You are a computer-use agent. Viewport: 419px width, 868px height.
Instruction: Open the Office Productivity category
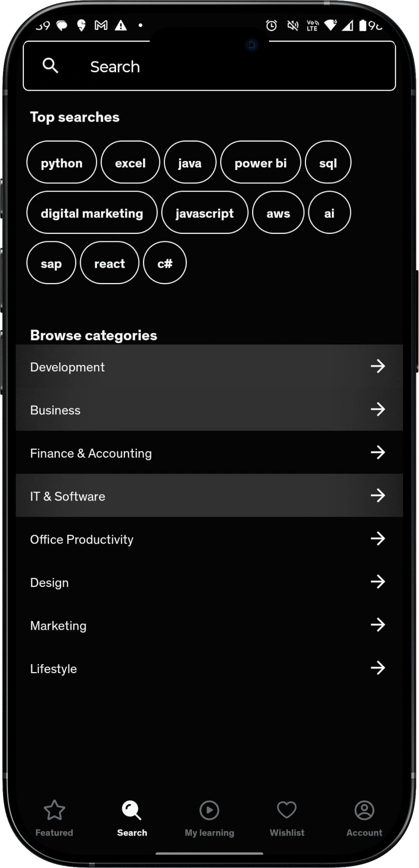coord(209,539)
